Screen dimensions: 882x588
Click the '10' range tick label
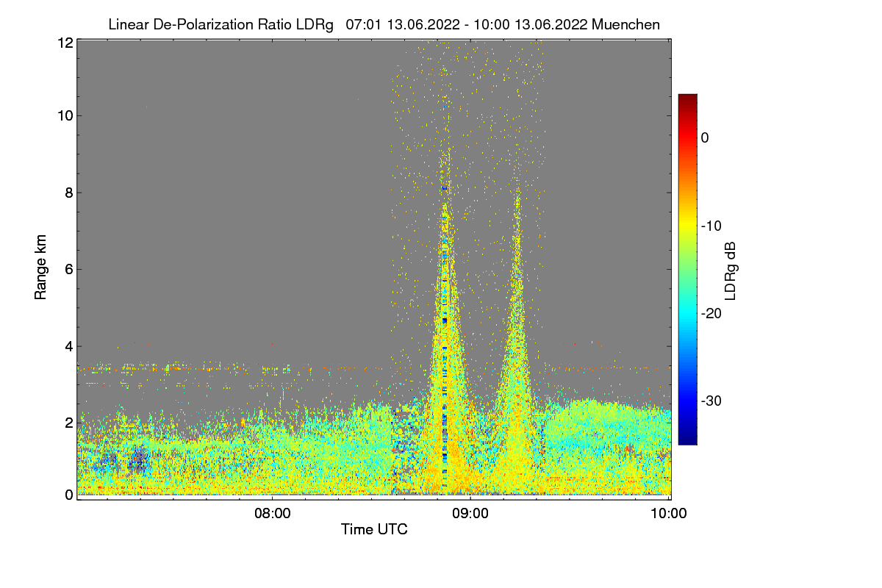pos(65,115)
